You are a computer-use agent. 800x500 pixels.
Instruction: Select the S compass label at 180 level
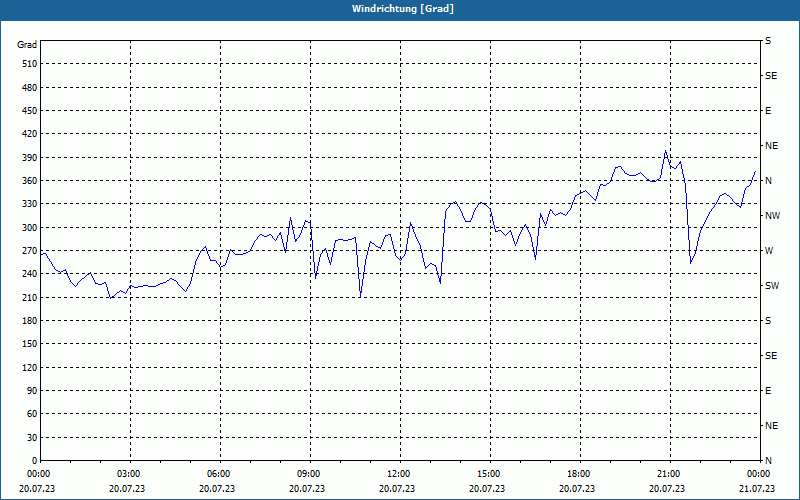pos(768,321)
